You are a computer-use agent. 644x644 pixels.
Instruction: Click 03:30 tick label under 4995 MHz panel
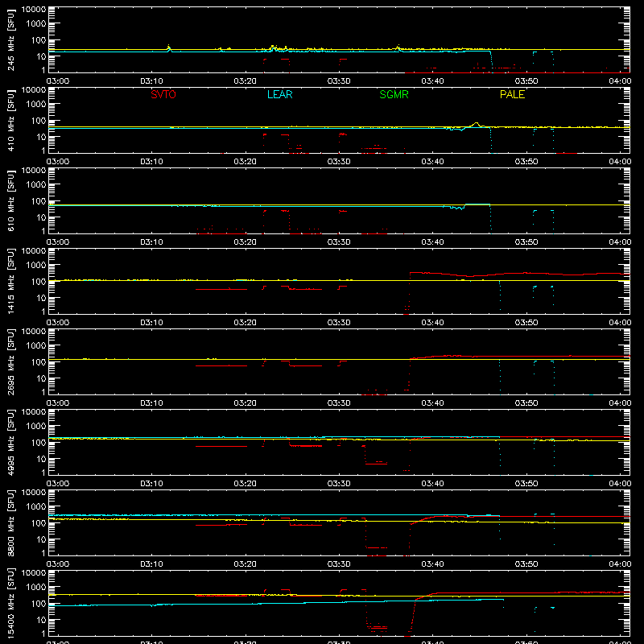pos(339,484)
